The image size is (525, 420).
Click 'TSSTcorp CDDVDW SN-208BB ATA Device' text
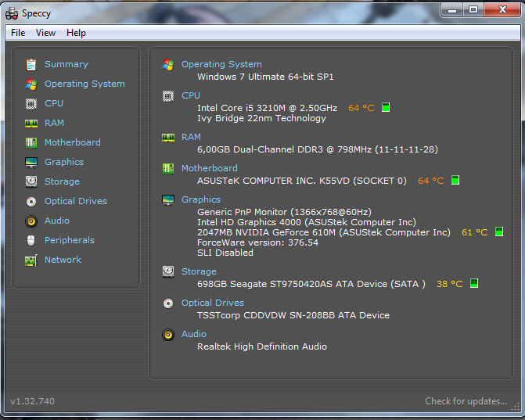[293, 315]
